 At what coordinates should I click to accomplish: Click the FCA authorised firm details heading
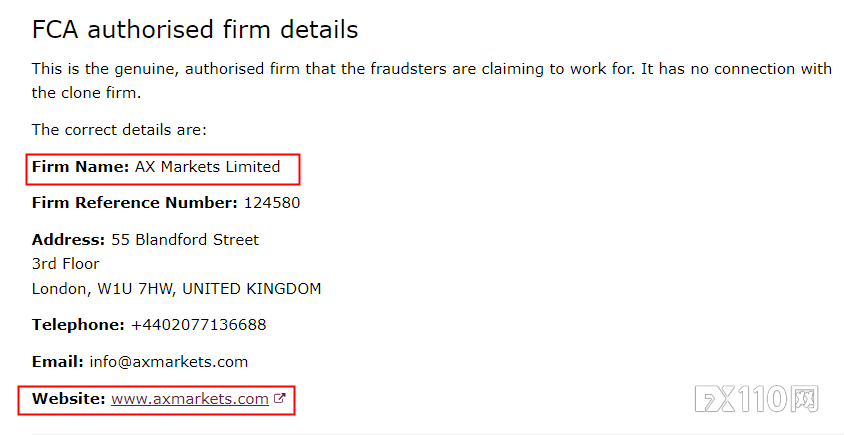coord(195,29)
